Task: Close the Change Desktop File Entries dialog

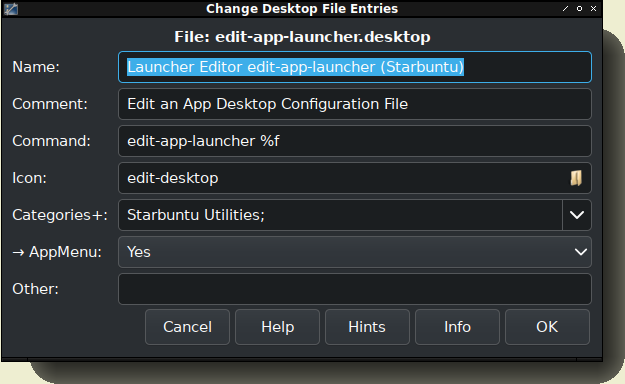Action: pos(594,8)
